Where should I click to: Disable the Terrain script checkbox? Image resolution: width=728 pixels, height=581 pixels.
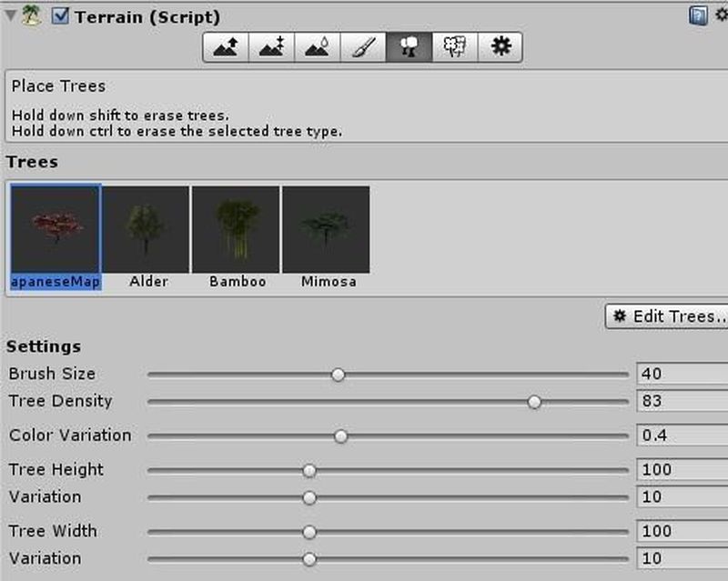pos(61,16)
